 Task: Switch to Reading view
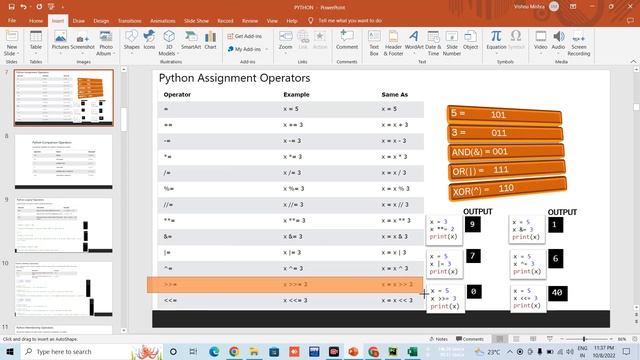click(533, 339)
